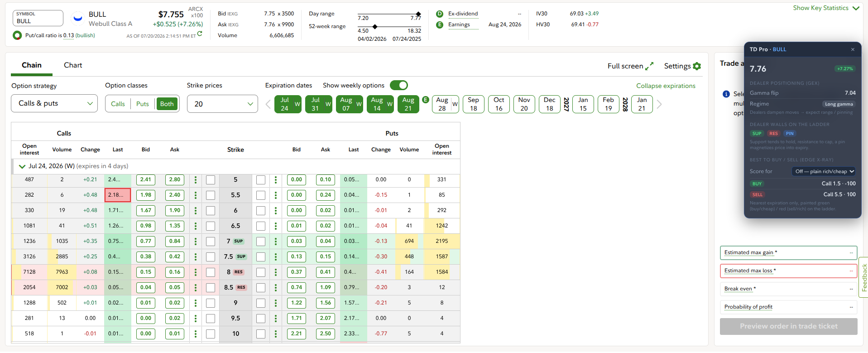Select the Puts option class

pyautogui.click(x=143, y=104)
